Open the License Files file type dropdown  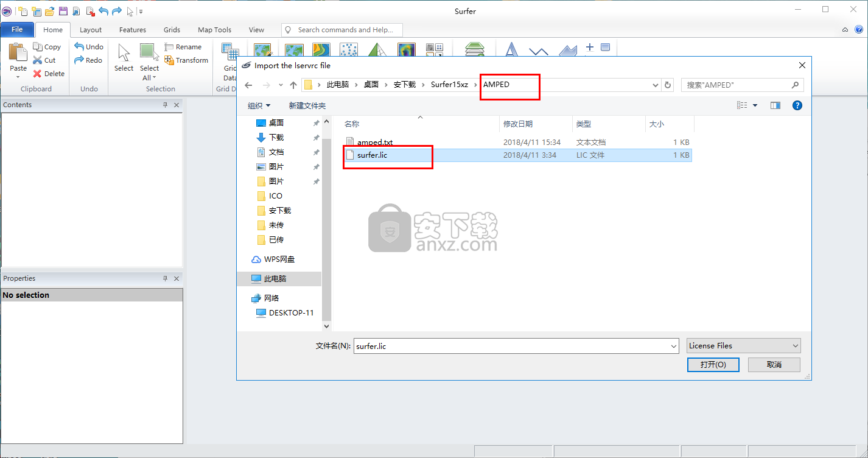[x=743, y=345]
